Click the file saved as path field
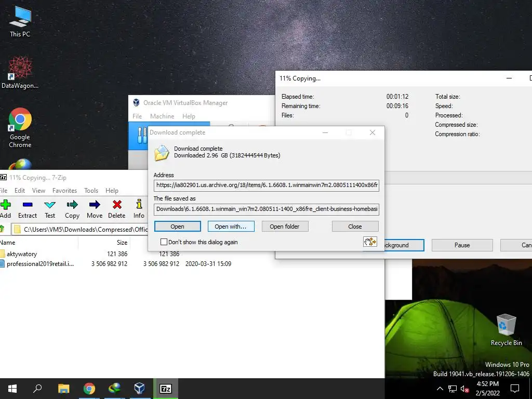This screenshot has height=399, width=532. pyautogui.click(x=267, y=209)
